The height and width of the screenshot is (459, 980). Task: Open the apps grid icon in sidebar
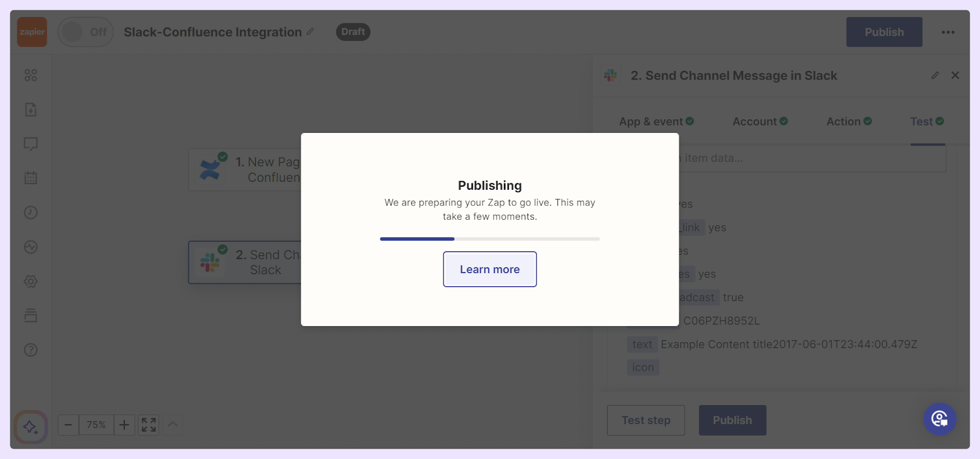click(x=31, y=75)
